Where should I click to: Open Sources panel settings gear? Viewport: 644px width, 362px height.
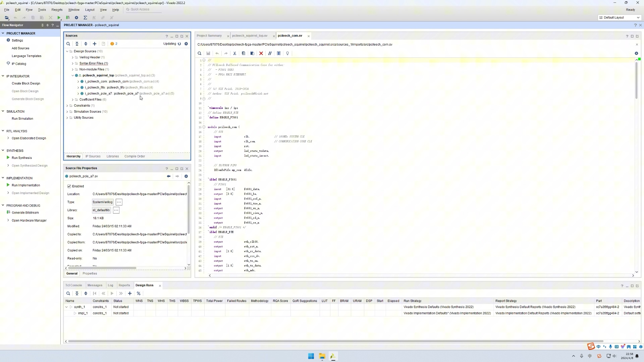coord(186,44)
